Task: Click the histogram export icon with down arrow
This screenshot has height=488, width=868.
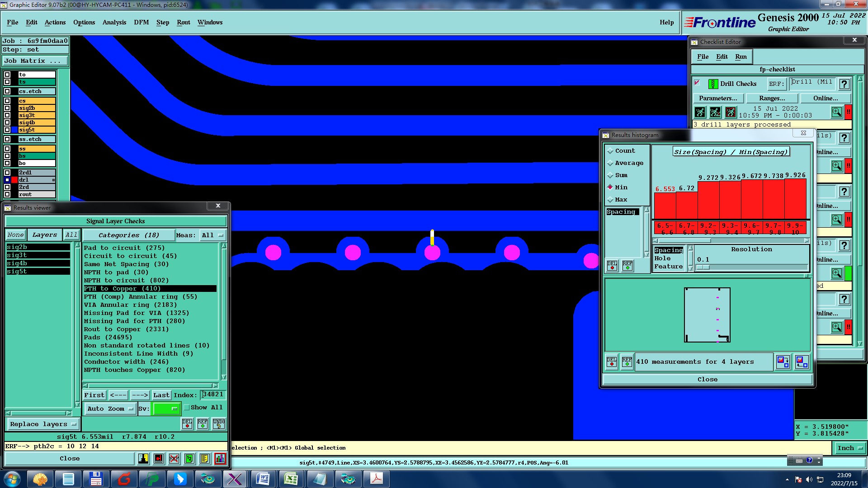Action: 783,361
